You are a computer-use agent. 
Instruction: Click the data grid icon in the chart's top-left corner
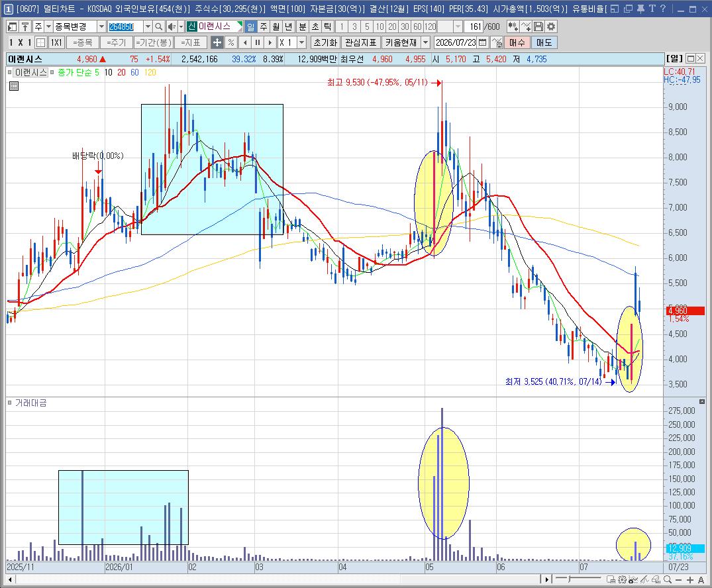14,86
